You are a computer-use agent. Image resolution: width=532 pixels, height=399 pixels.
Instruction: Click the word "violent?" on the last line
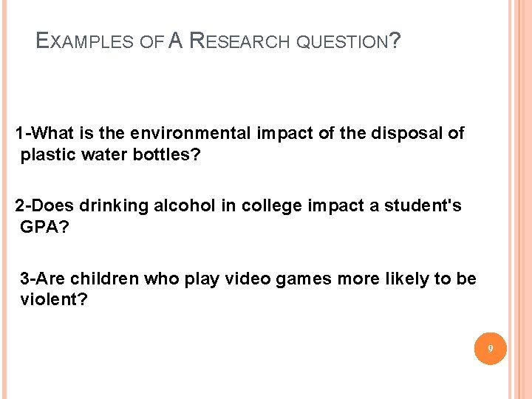(x=54, y=301)
